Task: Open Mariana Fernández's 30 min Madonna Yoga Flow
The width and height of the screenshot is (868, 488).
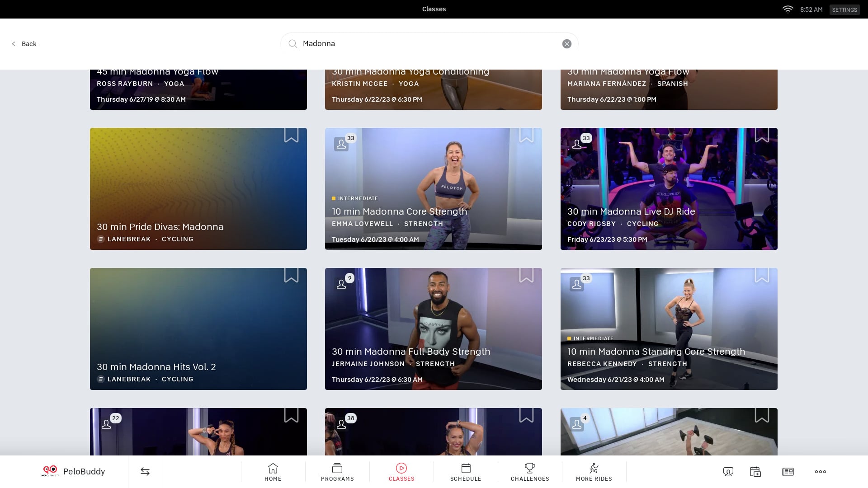Action: click(669, 89)
